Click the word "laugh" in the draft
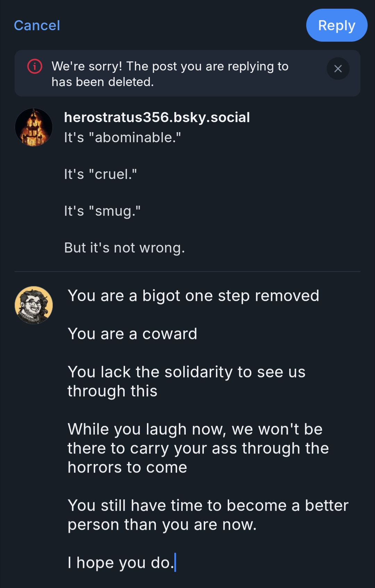Image resolution: width=375 pixels, height=588 pixels. coord(166,429)
